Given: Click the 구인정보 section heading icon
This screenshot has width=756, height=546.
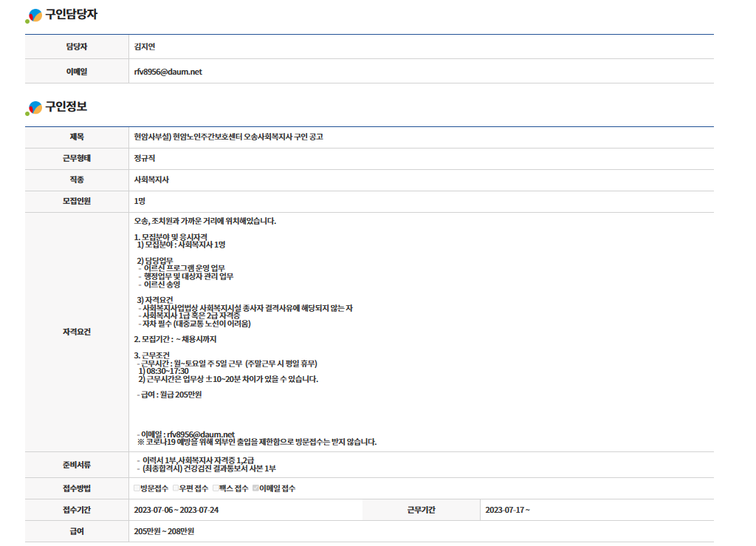Looking at the screenshot, I should (34, 108).
